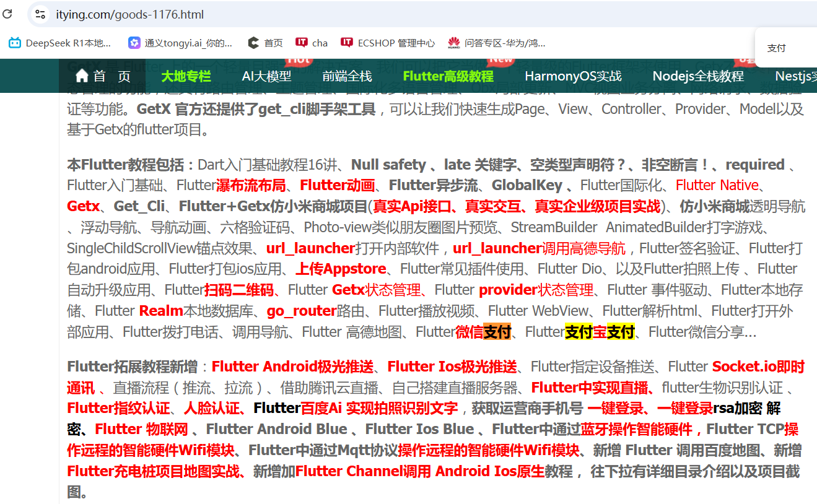Click the text SingleChildScrollView锚点效果

pyautogui.click(x=159, y=248)
